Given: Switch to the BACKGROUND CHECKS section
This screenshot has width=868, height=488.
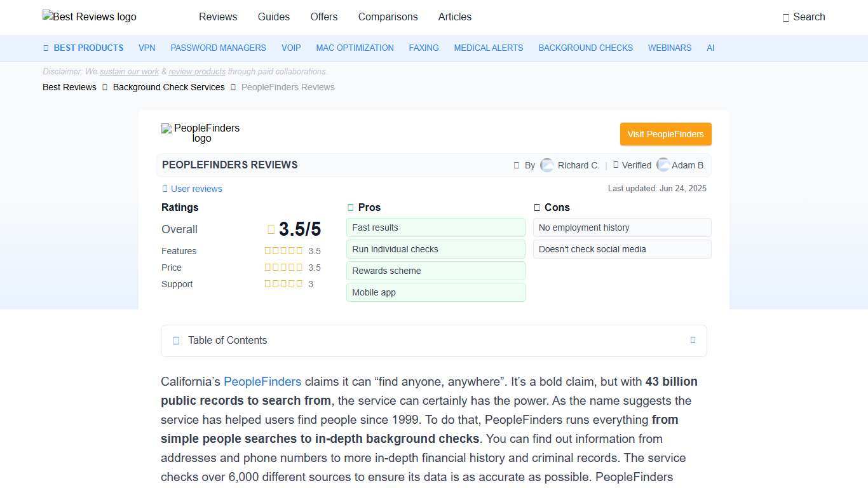Looking at the screenshot, I should 585,48.
